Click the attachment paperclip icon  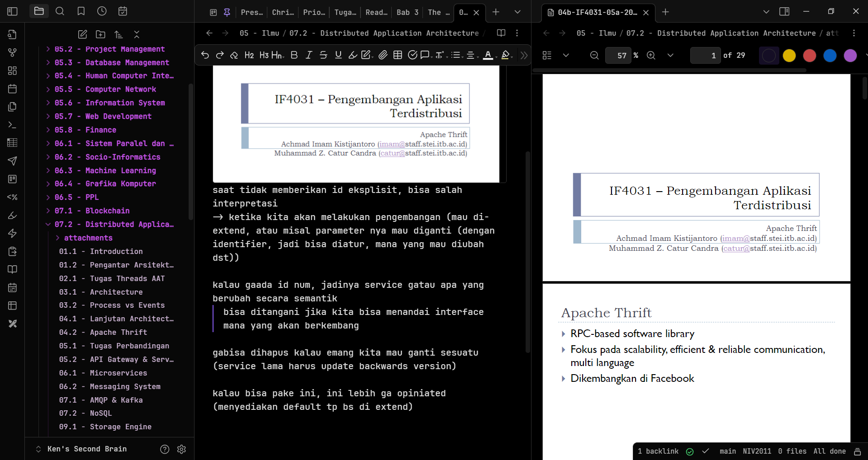tap(383, 55)
